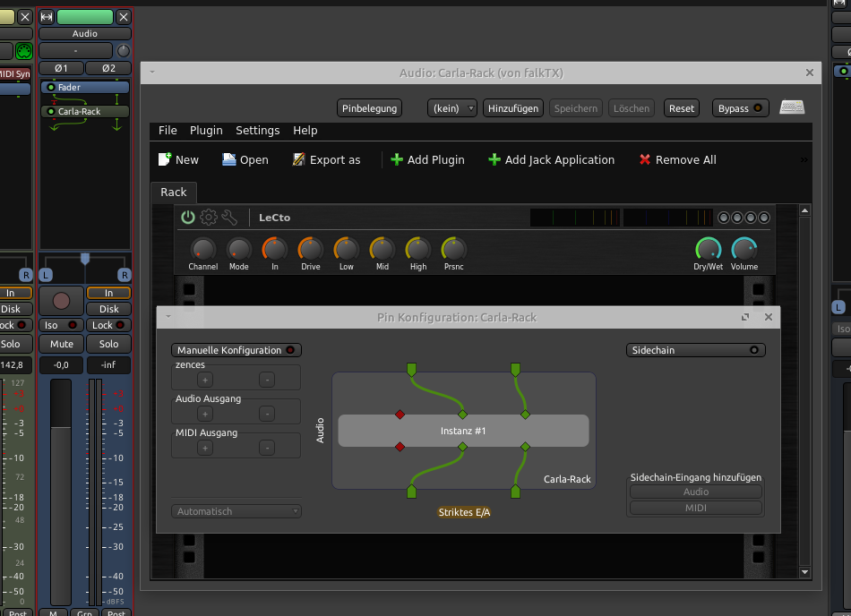Toggle the Sidechain switch
Image resolution: width=851 pixels, height=616 pixels.
[x=695, y=350]
